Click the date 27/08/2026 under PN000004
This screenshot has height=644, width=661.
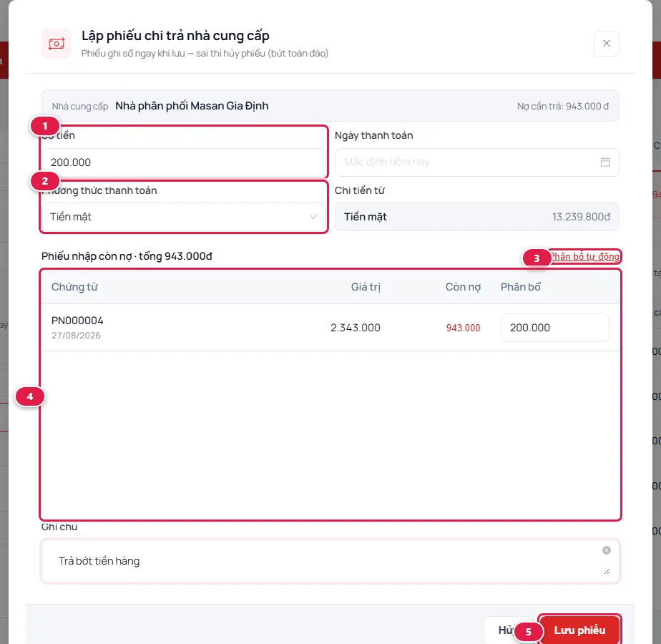coord(76,336)
